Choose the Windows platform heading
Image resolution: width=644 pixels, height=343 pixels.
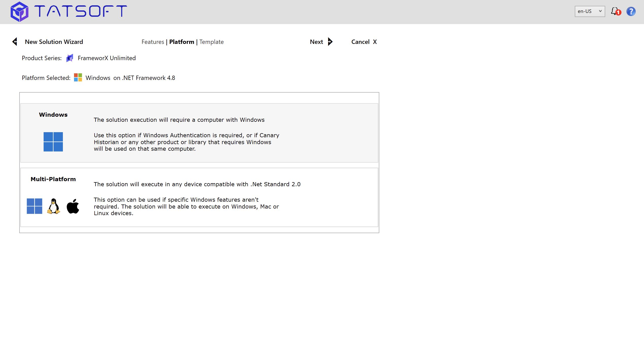tap(53, 115)
